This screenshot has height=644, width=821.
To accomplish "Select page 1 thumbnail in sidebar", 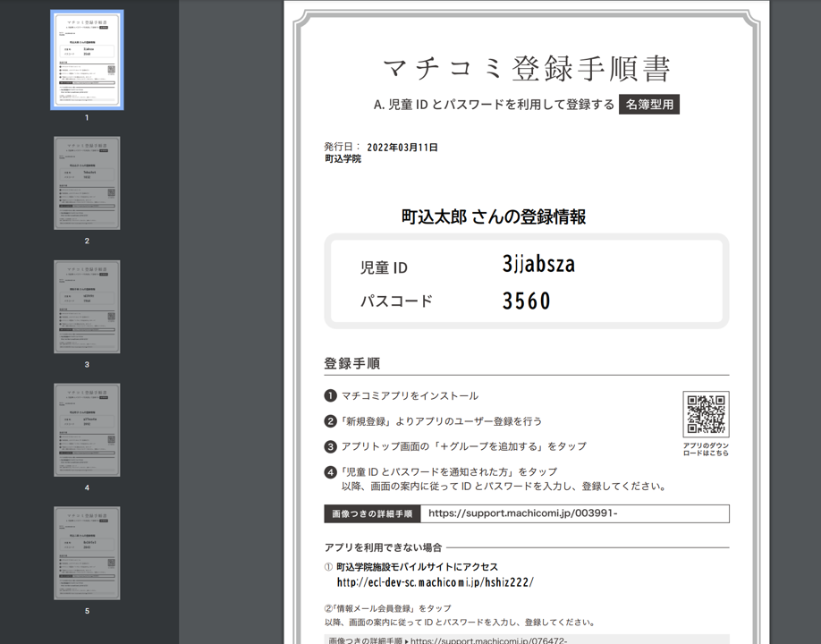I will [x=87, y=60].
